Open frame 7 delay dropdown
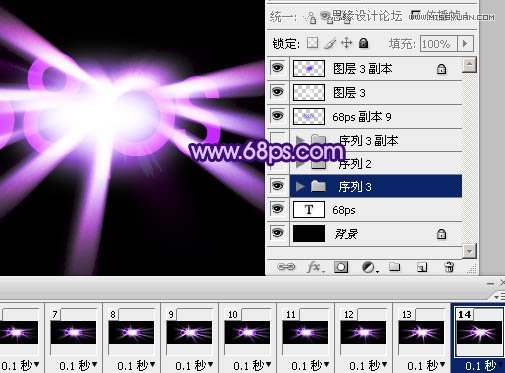The image size is (505, 373). [94, 364]
